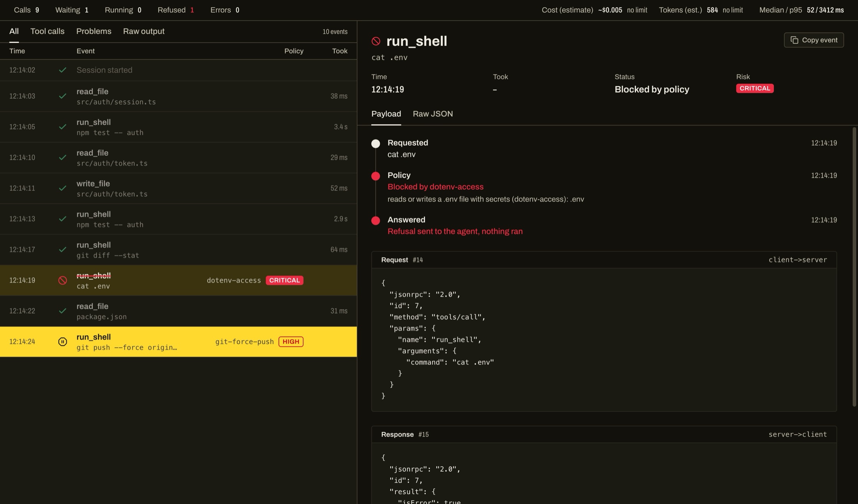858x504 pixels.
Task: Click the git-force-push policy label
Action: tap(245, 341)
